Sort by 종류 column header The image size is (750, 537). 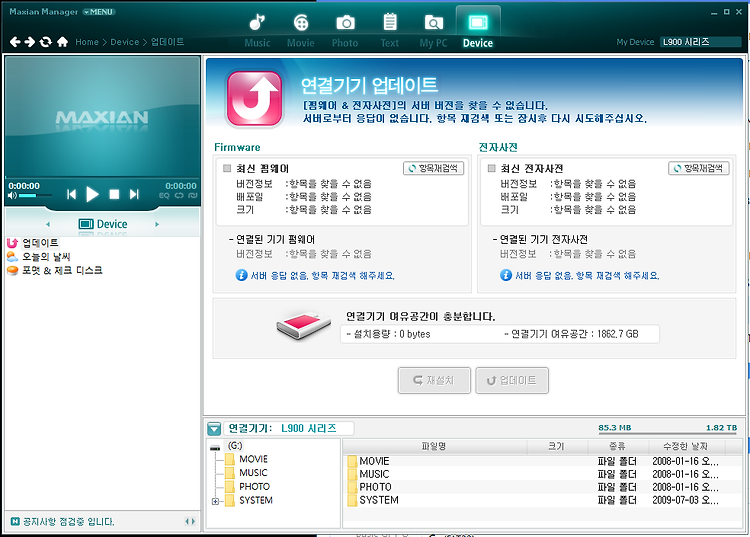pyautogui.click(x=618, y=446)
